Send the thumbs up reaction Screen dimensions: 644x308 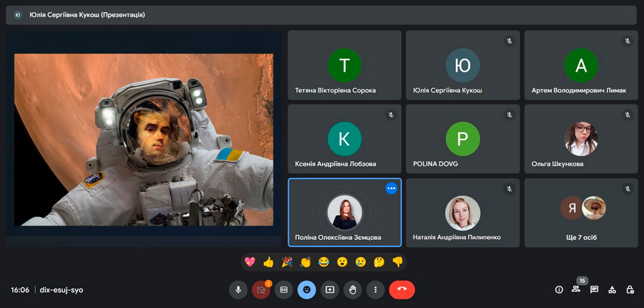tap(268, 262)
